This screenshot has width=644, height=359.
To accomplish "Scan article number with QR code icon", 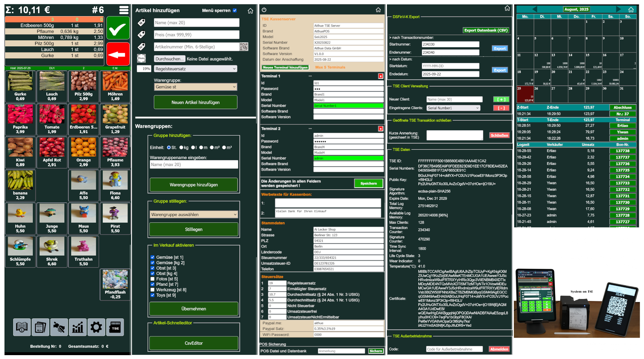I will coord(244,47).
